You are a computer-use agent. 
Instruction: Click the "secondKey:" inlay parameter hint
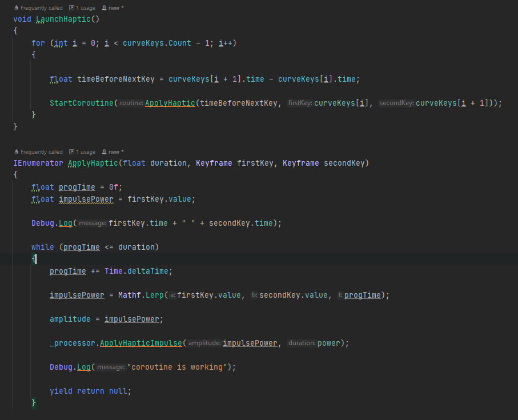396,103
